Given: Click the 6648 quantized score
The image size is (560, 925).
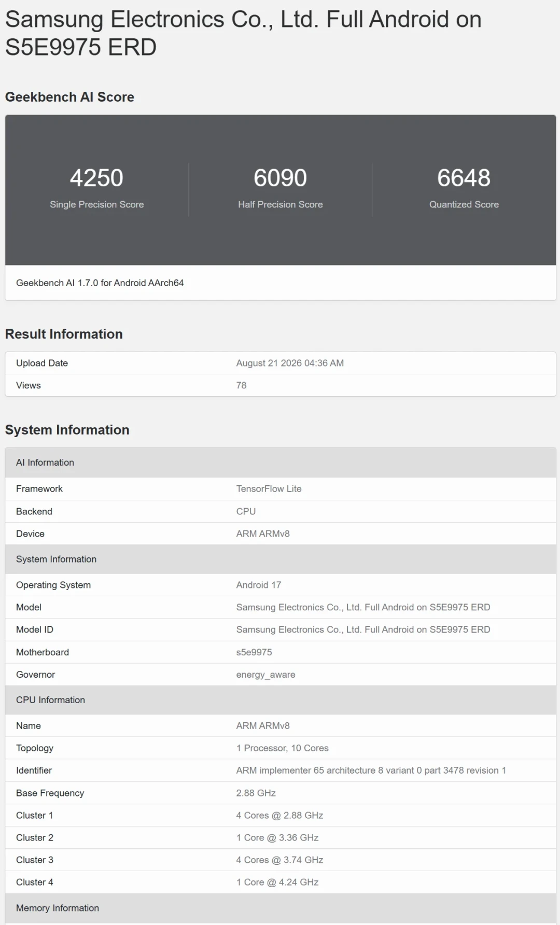Looking at the screenshot, I should (464, 178).
